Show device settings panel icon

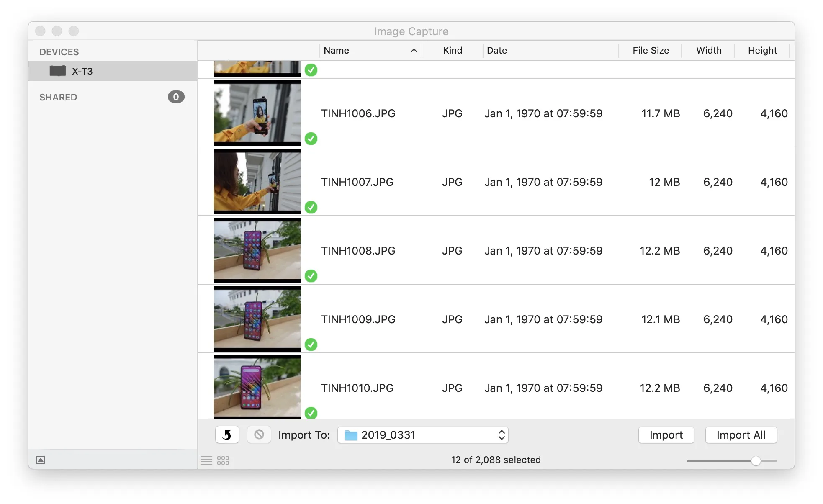click(41, 460)
